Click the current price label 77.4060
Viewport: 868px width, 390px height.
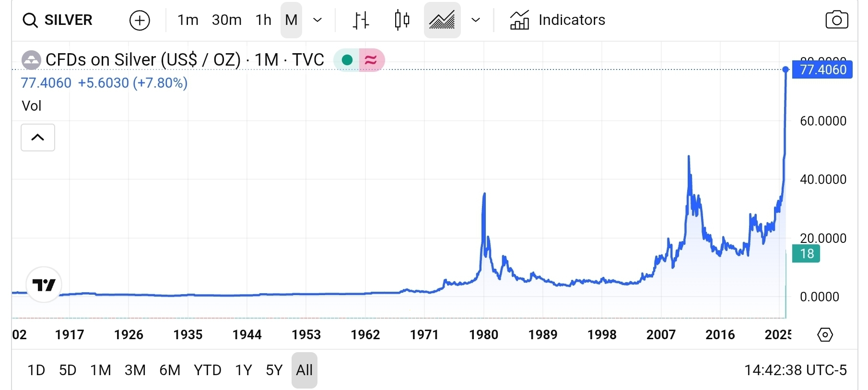[822, 70]
